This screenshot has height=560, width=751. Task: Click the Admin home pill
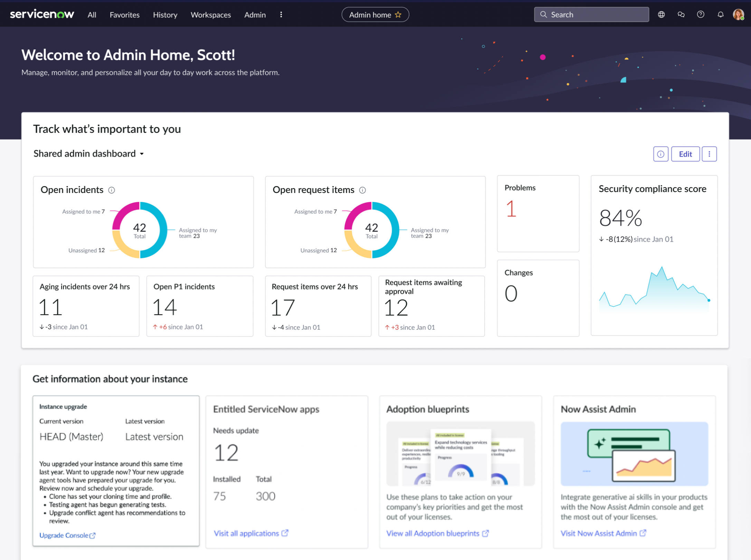(375, 15)
